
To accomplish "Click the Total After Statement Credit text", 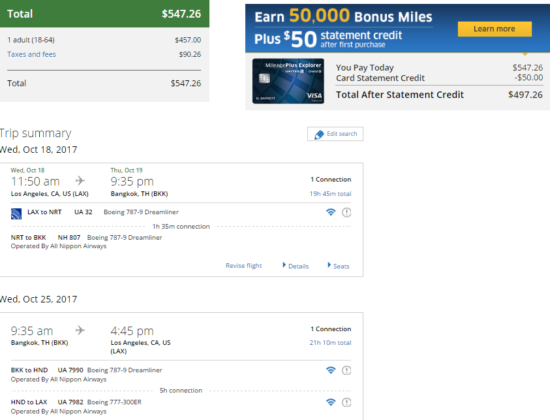I will [x=400, y=95].
